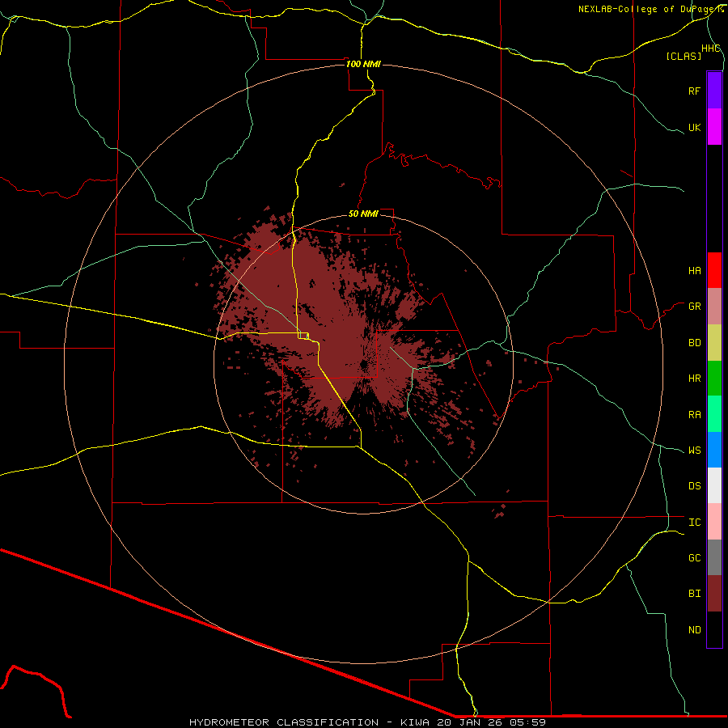
Task: Click the GR legend label
Action: coord(694,307)
